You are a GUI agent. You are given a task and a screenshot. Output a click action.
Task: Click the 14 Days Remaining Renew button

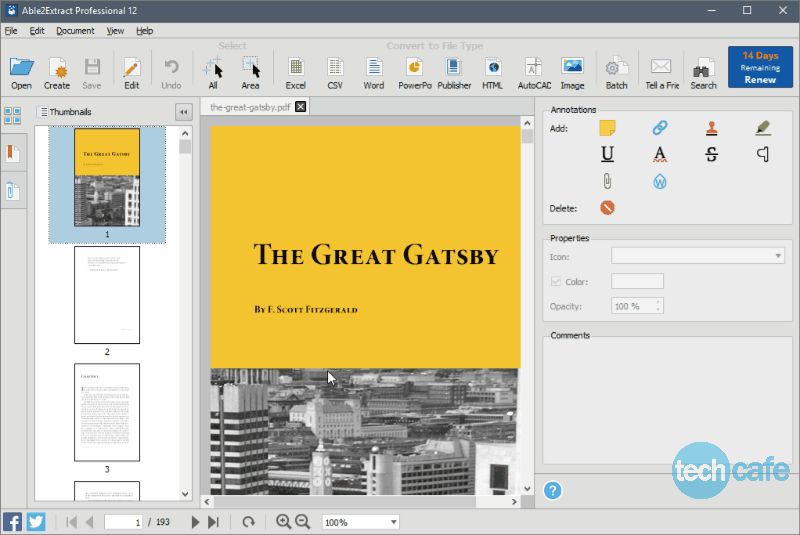click(x=760, y=67)
